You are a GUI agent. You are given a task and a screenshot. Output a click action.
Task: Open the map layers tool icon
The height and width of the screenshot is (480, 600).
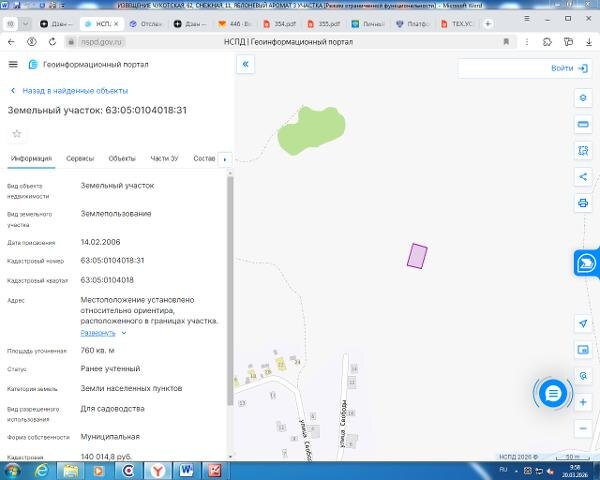point(583,98)
